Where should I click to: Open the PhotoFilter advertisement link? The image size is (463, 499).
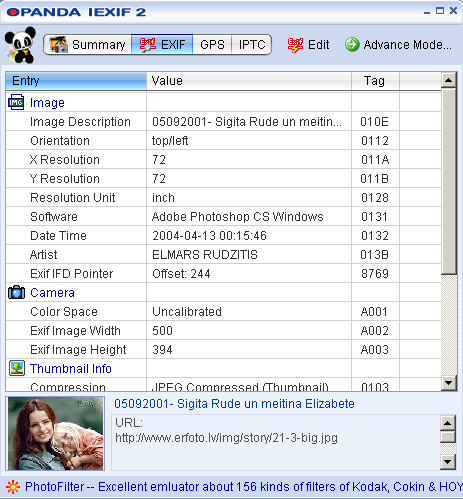[244, 487]
